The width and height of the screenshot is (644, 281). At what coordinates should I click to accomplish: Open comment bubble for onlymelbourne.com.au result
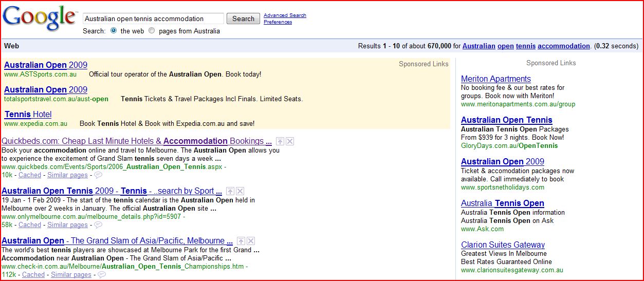(98, 225)
